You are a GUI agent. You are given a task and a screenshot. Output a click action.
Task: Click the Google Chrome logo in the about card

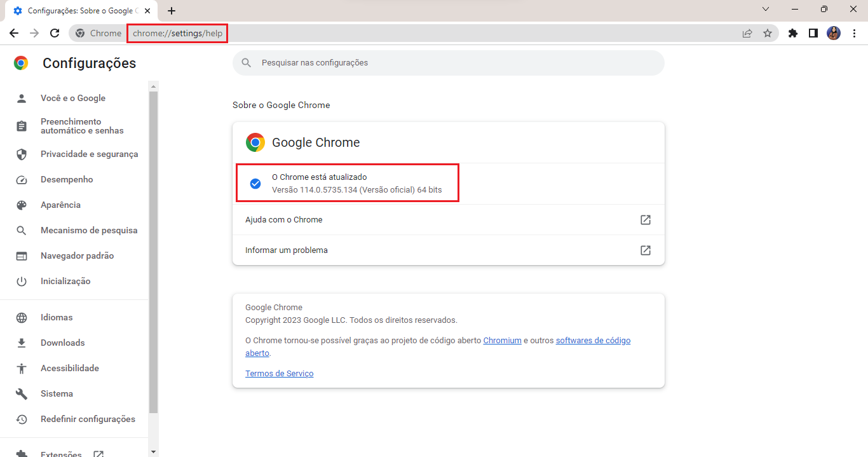click(255, 142)
